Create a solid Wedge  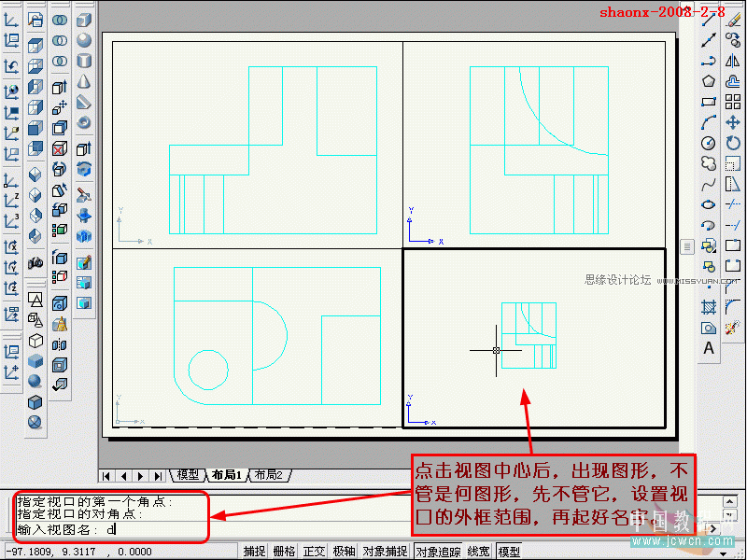point(84,102)
